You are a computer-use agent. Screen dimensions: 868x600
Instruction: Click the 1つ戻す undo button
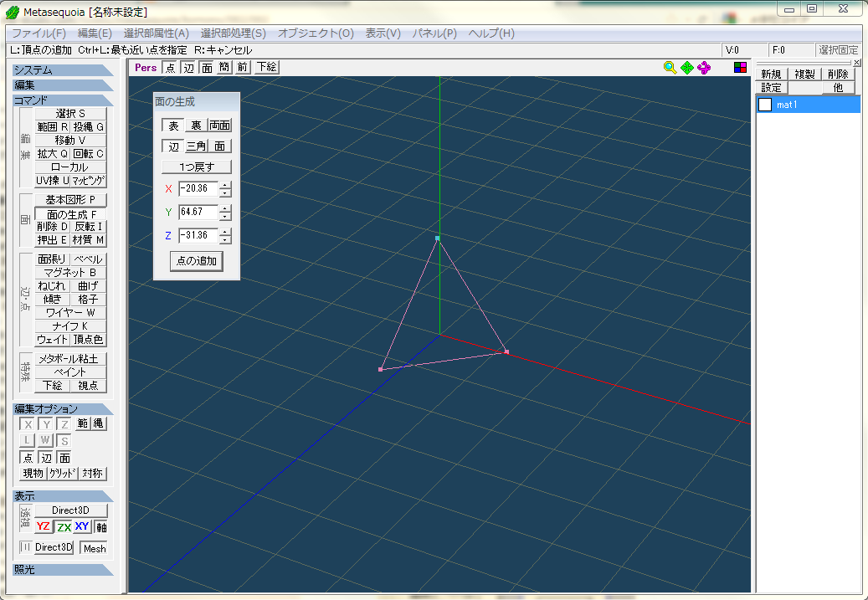(197, 167)
